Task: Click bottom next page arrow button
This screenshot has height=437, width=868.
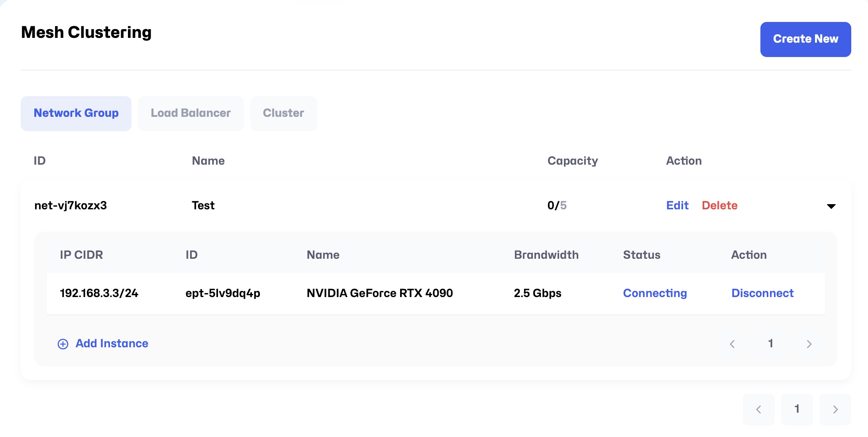Action: click(835, 409)
